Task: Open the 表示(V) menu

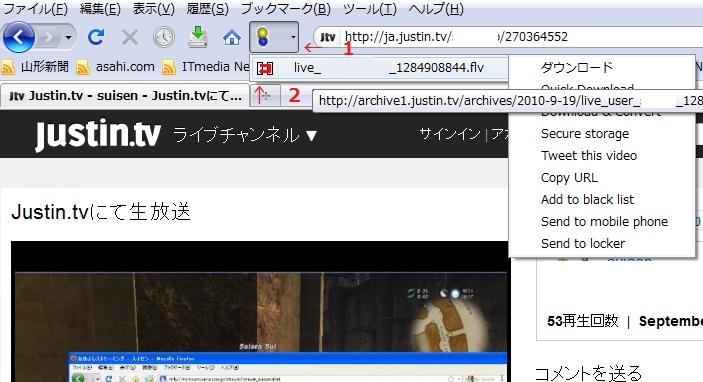Action: coord(153,9)
